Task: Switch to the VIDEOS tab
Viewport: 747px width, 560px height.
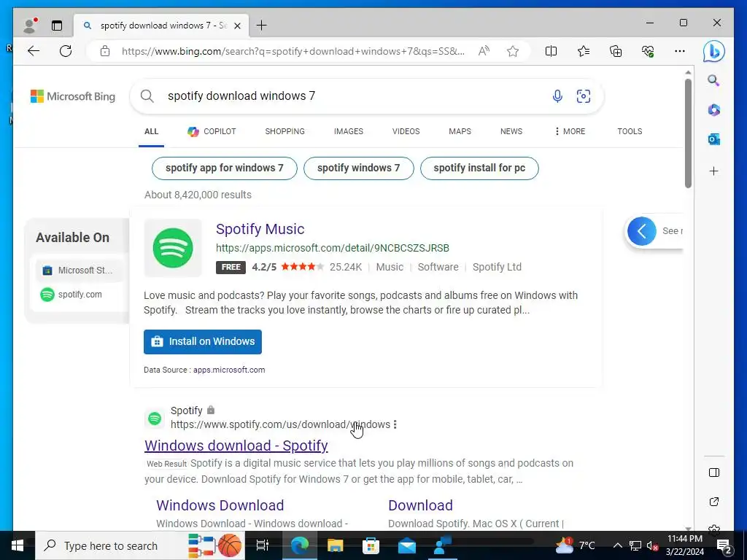Action: click(406, 131)
